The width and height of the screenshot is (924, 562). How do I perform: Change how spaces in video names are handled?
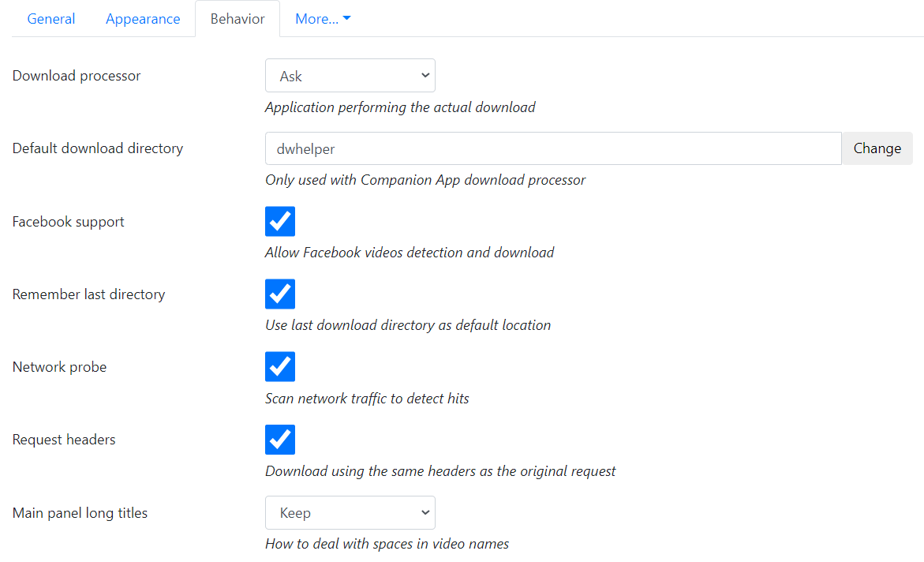pos(350,512)
